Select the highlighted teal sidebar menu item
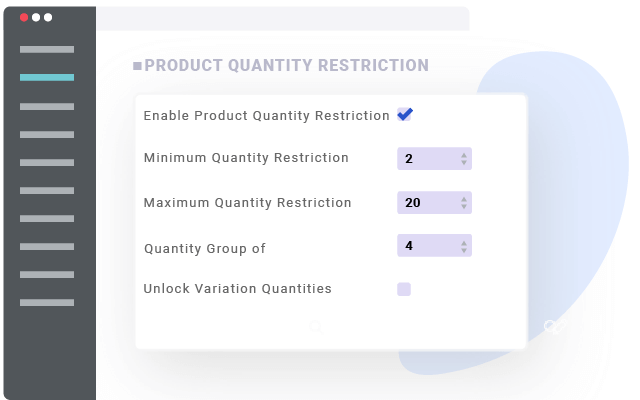Image resolution: width=640 pixels, height=400 pixels. click(x=47, y=77)
